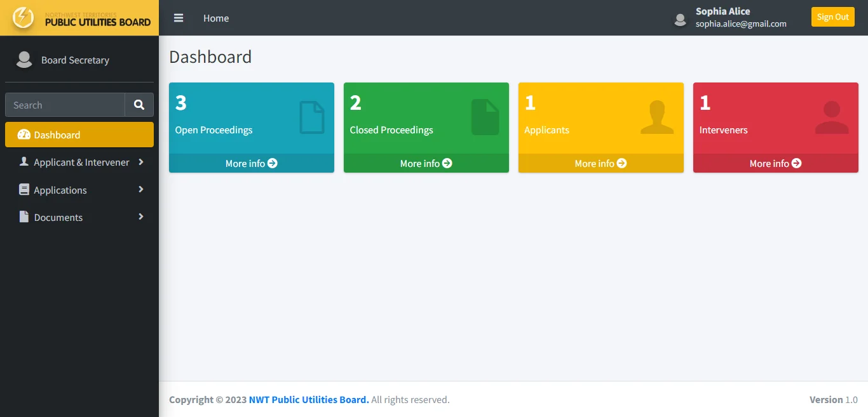Click the Interveners user icon
Screen dimensions: 868x417
(831, 117)
